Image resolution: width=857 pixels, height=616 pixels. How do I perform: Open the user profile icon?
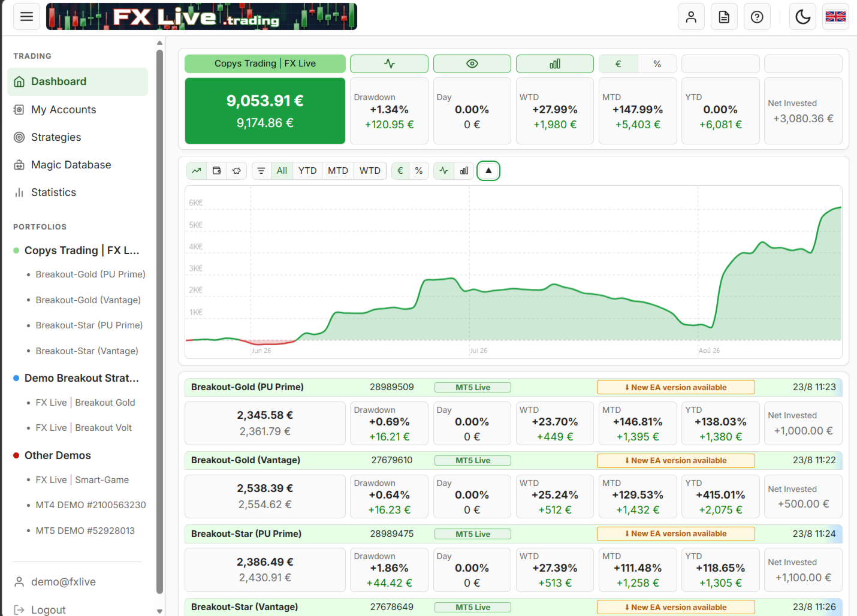691,17
